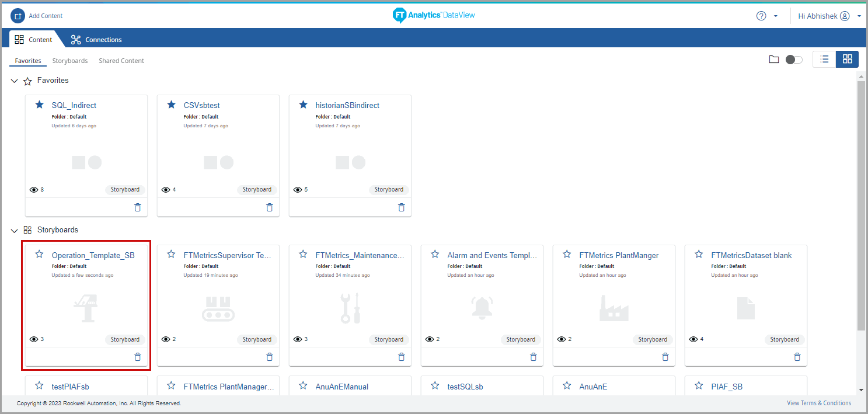
Task: Collapse the Storyboards section chevron
Action: (15, 230)
